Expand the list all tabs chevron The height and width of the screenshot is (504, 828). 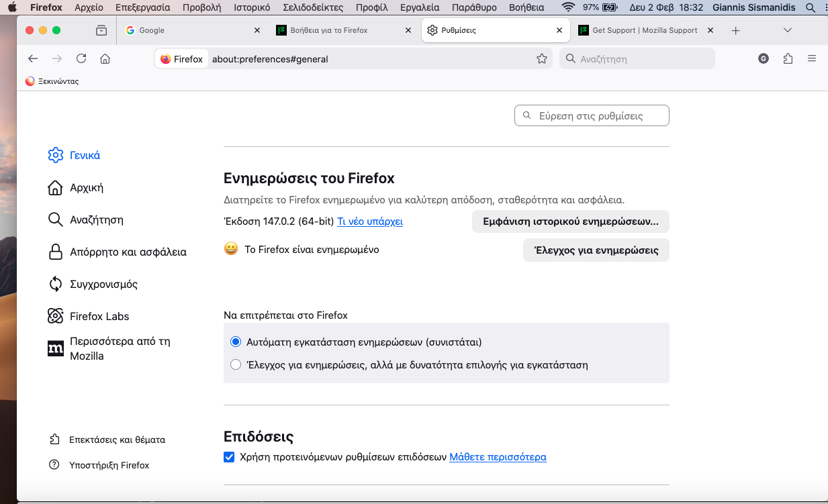tap(788, 30)
